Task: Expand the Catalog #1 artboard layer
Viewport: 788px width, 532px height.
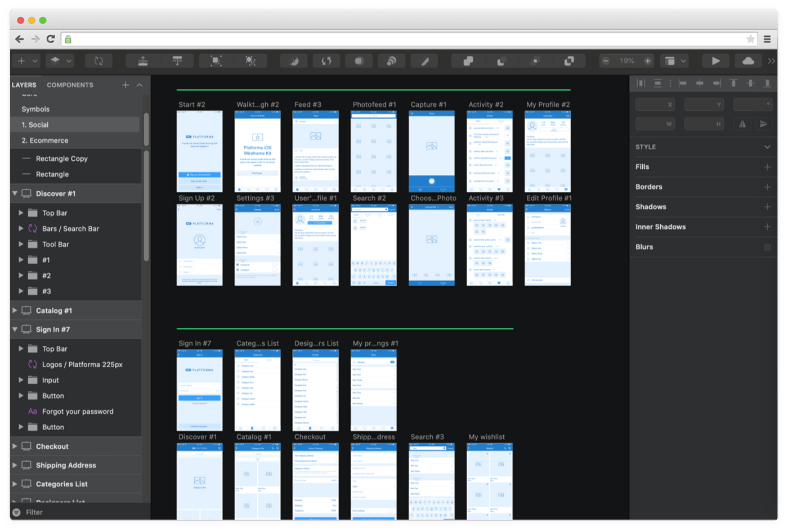Action: [x=15, y=310]
